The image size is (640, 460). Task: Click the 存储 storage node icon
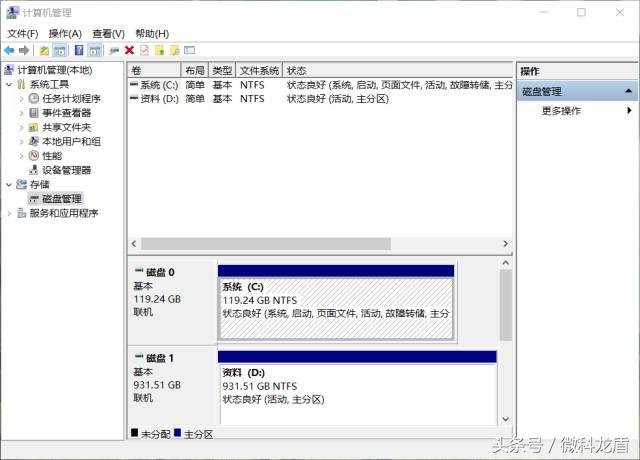point(21,184)
